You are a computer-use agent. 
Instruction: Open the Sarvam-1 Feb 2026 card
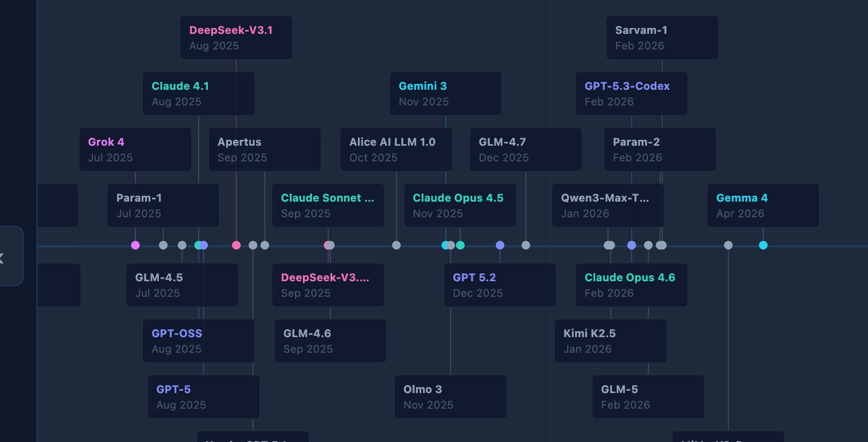pos(662,38)
